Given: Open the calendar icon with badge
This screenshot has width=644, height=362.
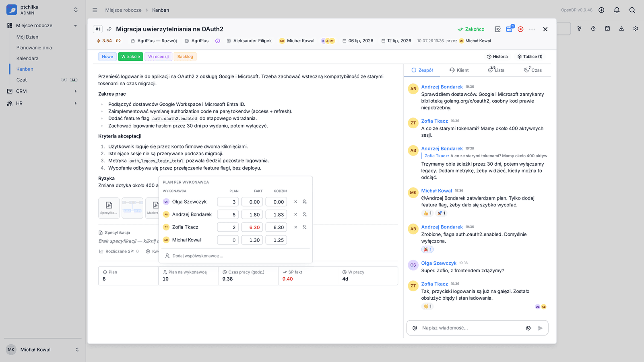Looking at the screenshot, I should point(509,29).
